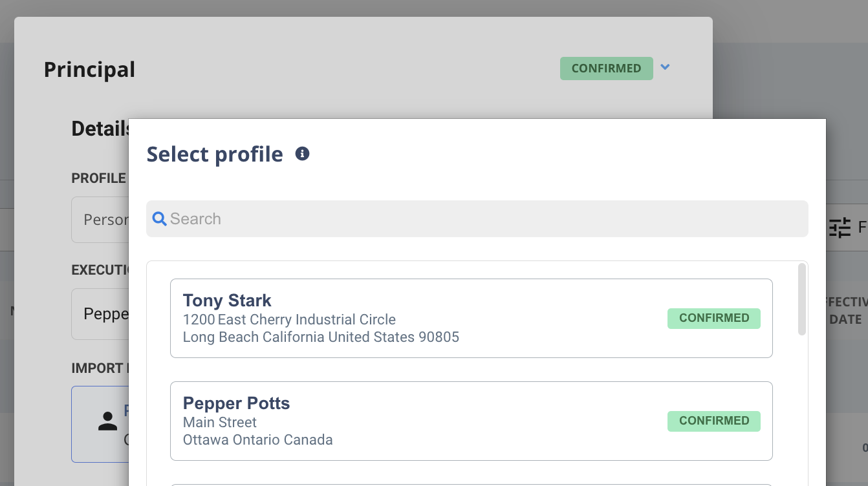Focus the Search profiles input

[477, 219]
